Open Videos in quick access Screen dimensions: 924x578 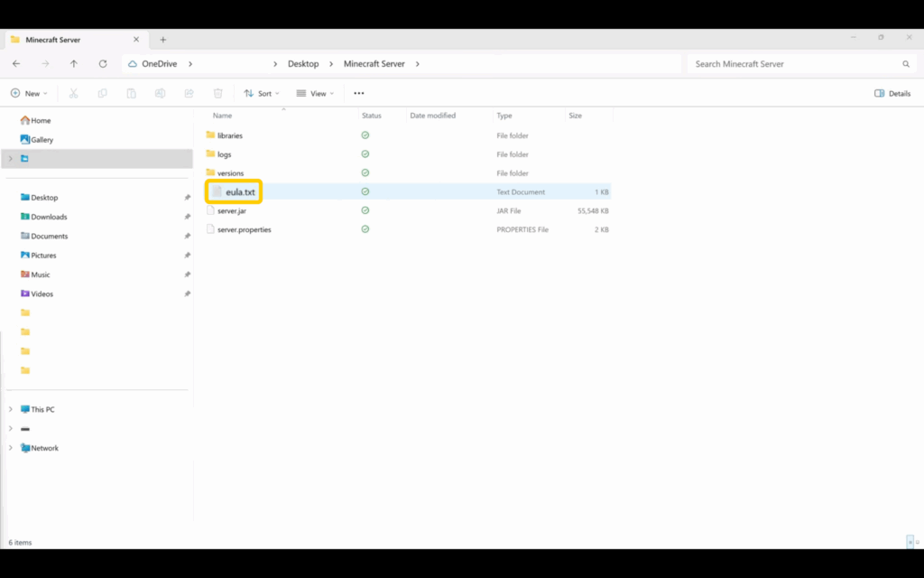[x=36, y=294]
